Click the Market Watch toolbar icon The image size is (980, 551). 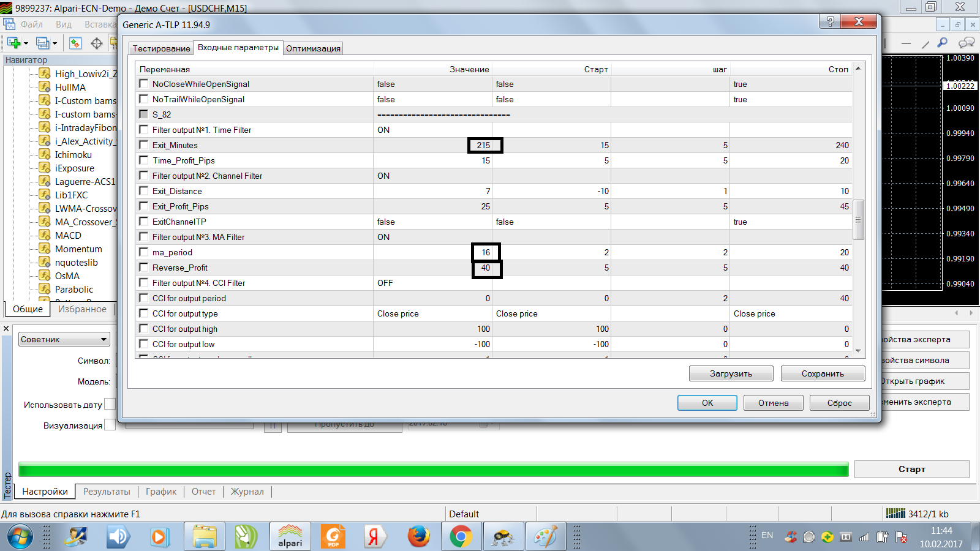click(x=75, y=43)
